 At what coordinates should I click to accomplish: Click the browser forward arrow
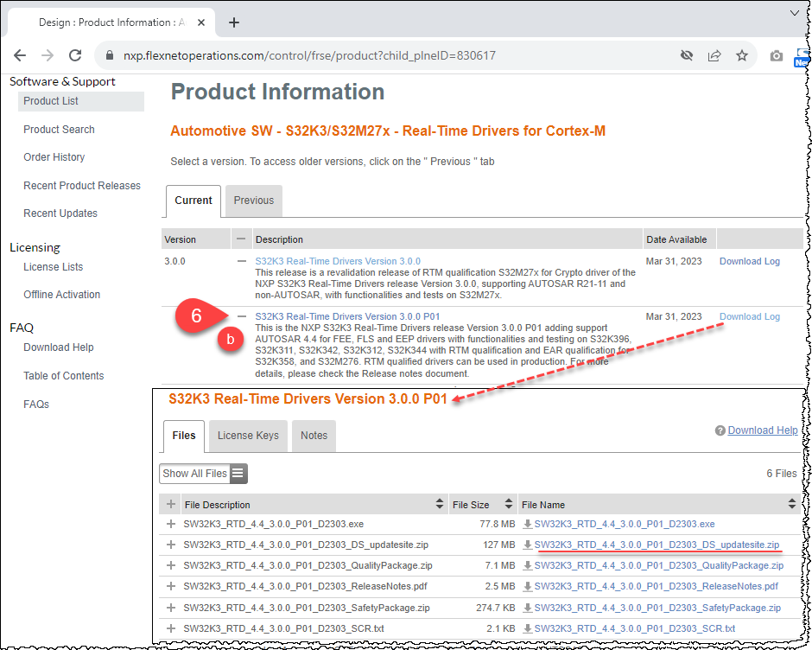(x=48, y=55)
